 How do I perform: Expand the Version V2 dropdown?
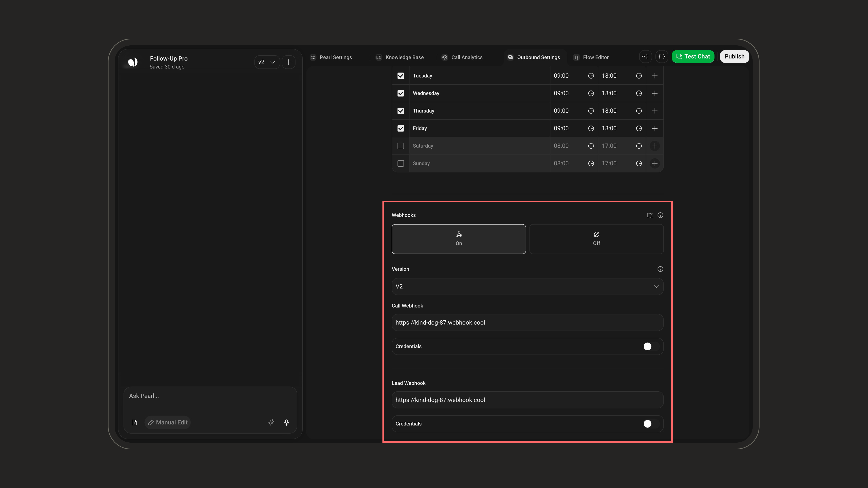(528, 287)
